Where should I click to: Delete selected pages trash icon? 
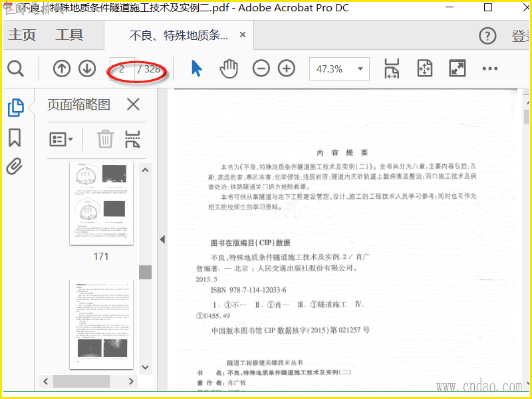(x=105, y=139)
